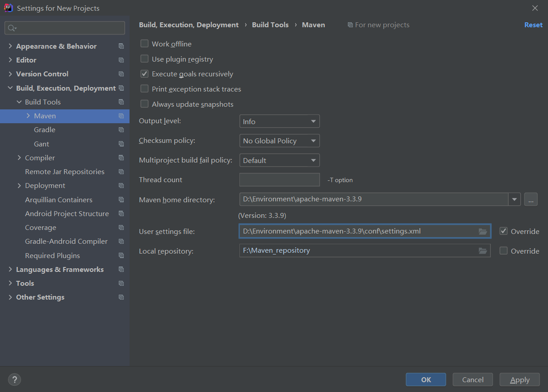Click the Apply button
The width and height of the screenshot is (548, 392).
click(x=520, y=379)
